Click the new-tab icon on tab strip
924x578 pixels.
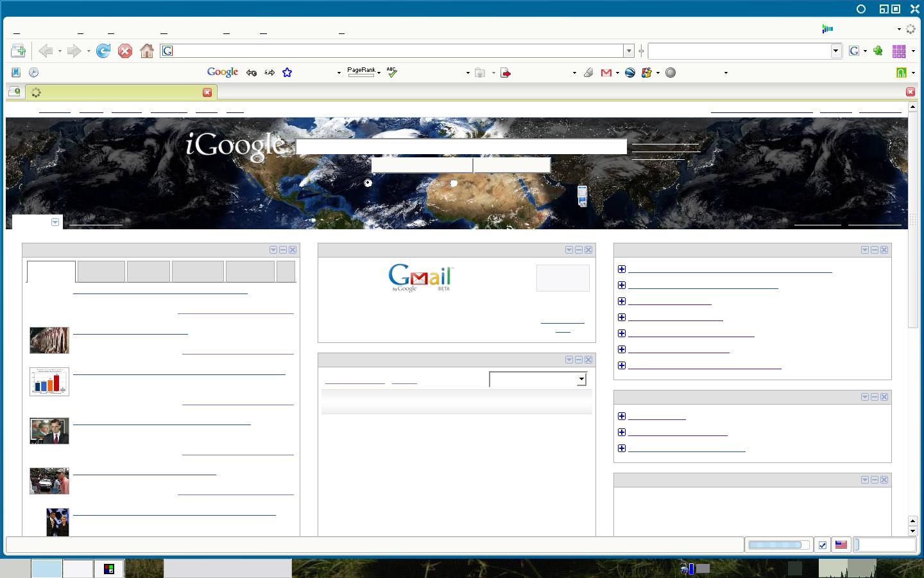pos(15,92)
